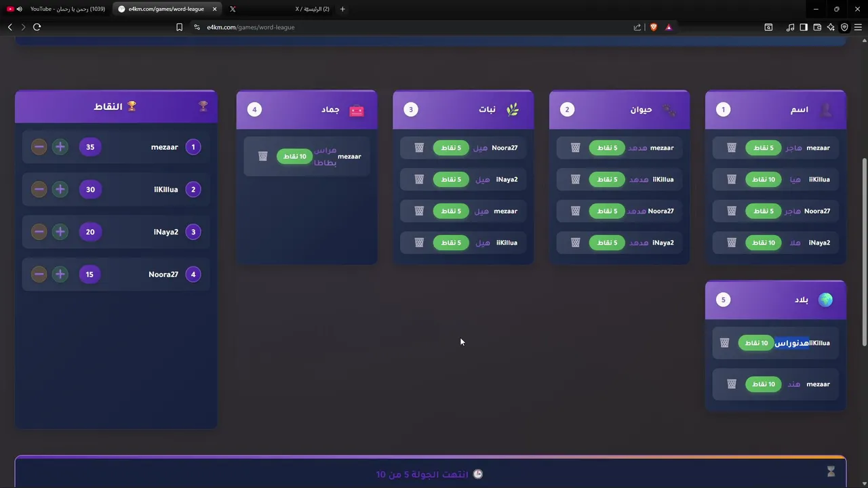
Task: Delete mezaar's answer in the بلاد column
Action: [x=732, y=384]
